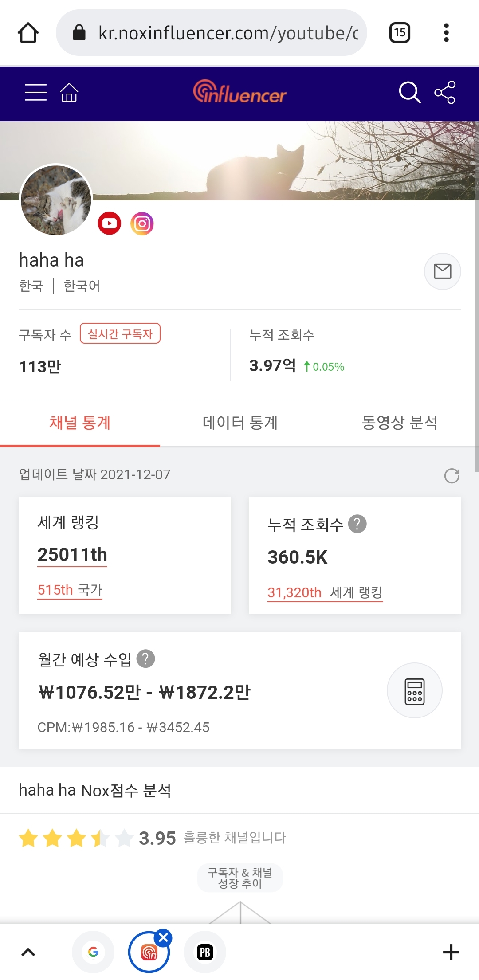Open the tab switcher showing 15 tabs
This screenshot has width=479, height=980.
click(x=400, y=33)
